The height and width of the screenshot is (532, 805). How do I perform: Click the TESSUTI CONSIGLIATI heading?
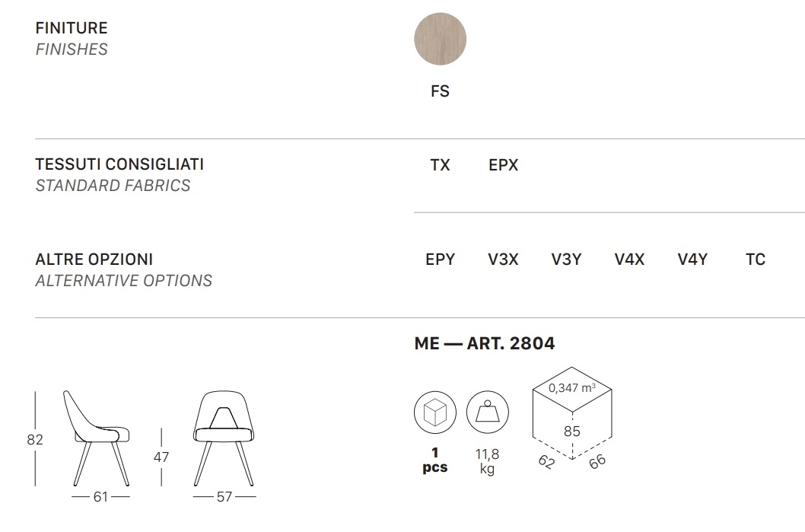119,164
